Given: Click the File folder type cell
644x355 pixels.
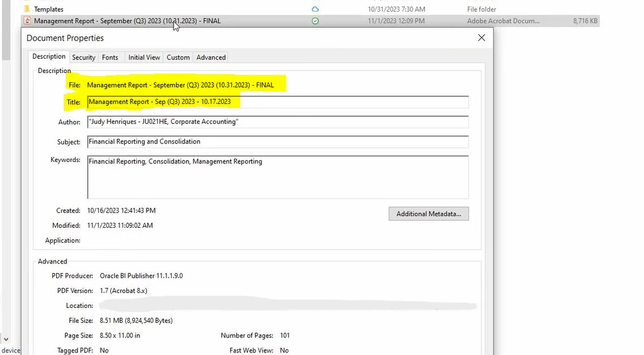Looking at the screenshot, I should (481, 9).
